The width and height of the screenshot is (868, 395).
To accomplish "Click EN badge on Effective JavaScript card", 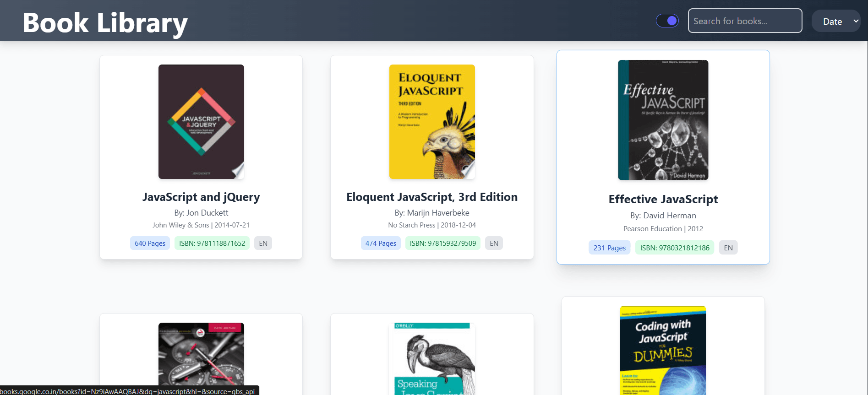I will click(x=728, y=248).
